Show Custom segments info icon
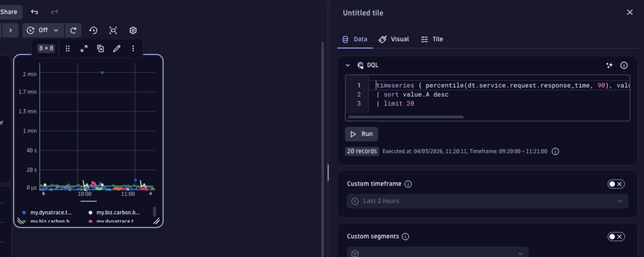644x257 pixels. tap(405, 236)
